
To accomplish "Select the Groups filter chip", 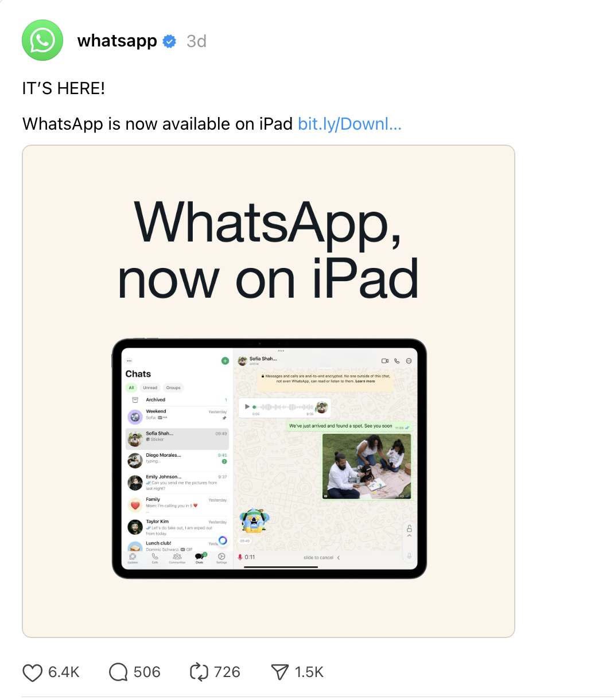I will click(x=173, y=388).
